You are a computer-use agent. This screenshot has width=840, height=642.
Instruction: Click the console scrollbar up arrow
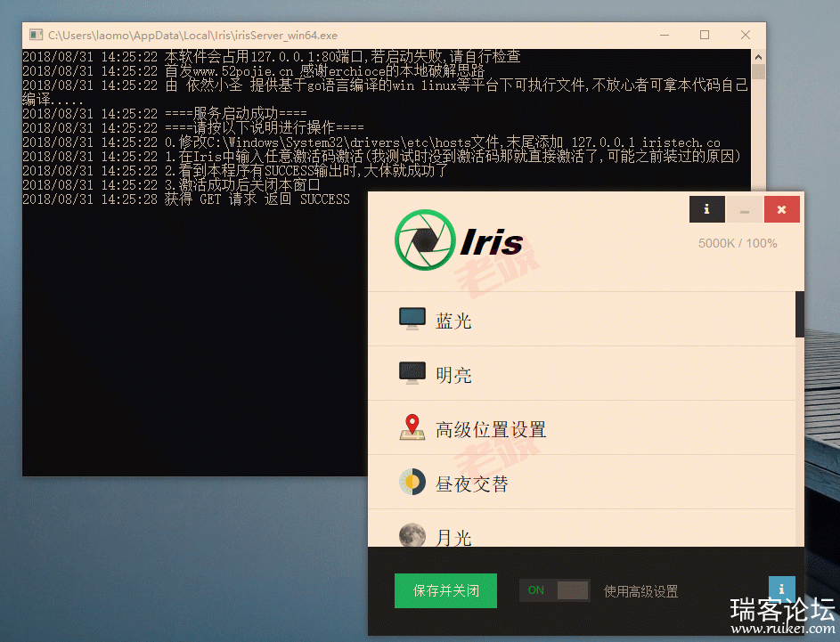[758, 56]
